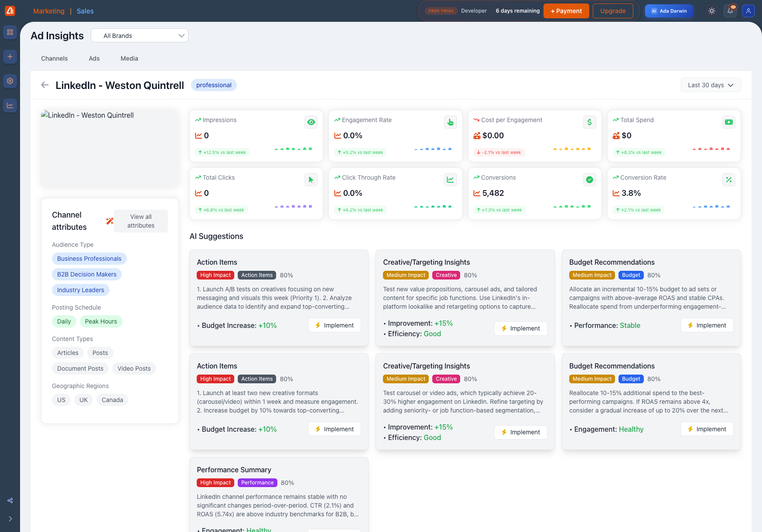762x532 pixels.
Task: Click the View all attributes button
Action: [141, 221]
